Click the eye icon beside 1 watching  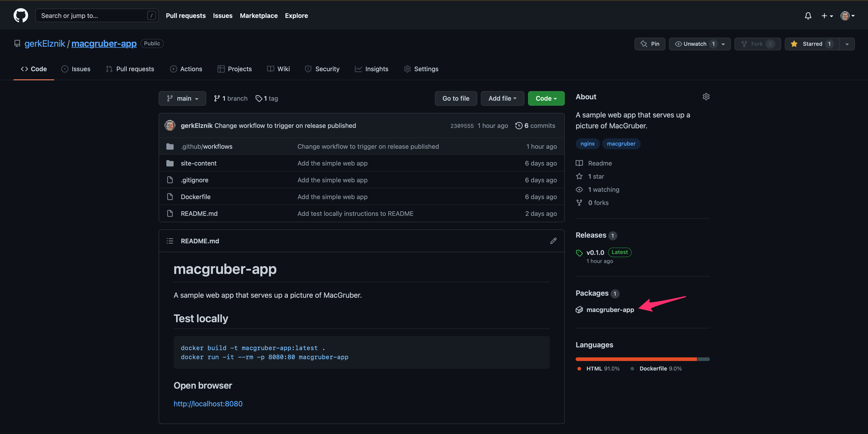pos(579,190)
